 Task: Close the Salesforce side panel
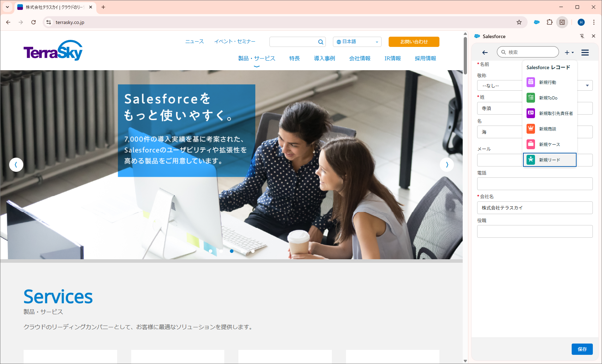point(594,36)
